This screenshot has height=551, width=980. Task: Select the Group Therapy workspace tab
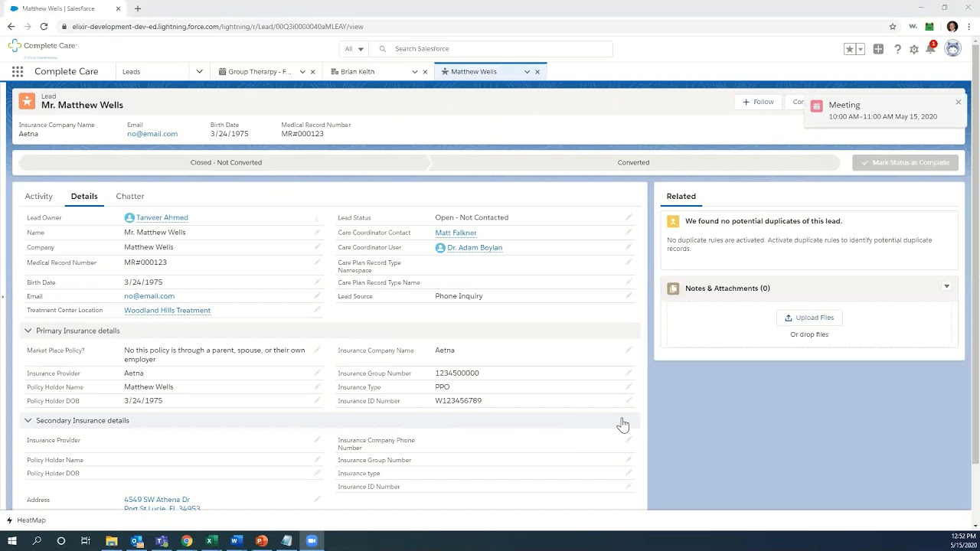coord(259,71)
